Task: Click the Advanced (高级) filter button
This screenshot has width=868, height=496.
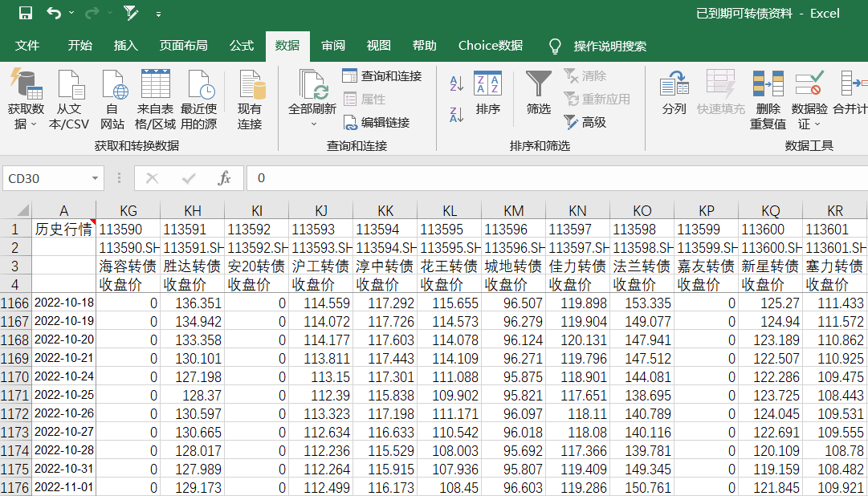Action: coord(585,122)
